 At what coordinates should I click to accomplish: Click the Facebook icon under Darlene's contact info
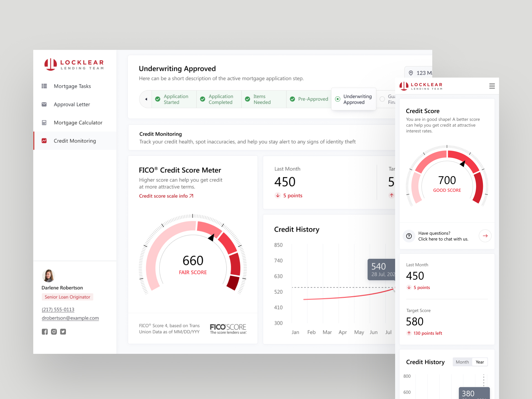coord(45,332)
